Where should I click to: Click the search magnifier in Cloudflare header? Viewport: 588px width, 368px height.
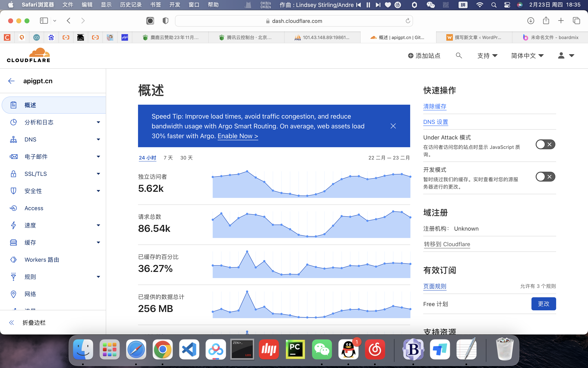coord(459,56)
